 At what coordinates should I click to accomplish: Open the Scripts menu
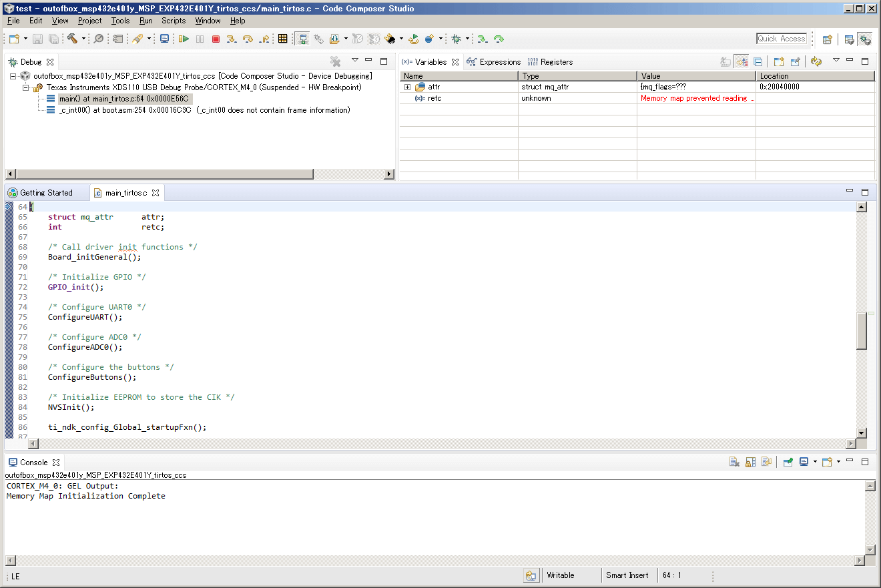point(174,21)
